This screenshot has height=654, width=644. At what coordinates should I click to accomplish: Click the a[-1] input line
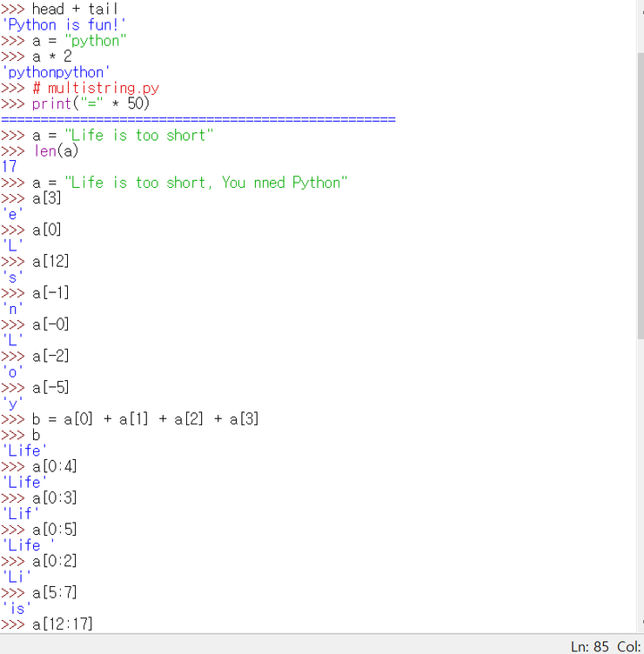(x=50, y=293)
